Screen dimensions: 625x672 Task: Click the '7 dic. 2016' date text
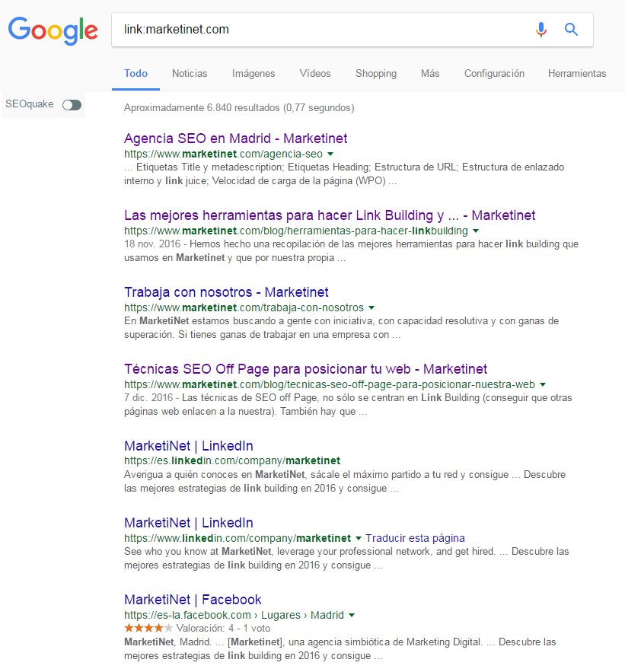click(148, 398)
